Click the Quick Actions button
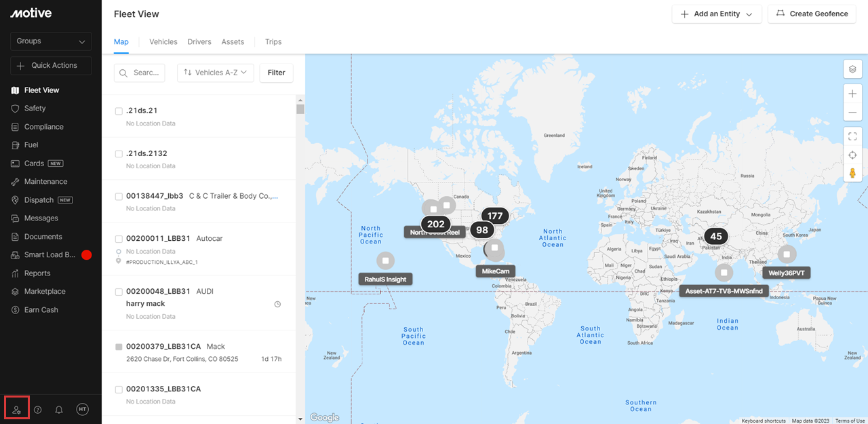868x424 pixels. pos(51,66)
